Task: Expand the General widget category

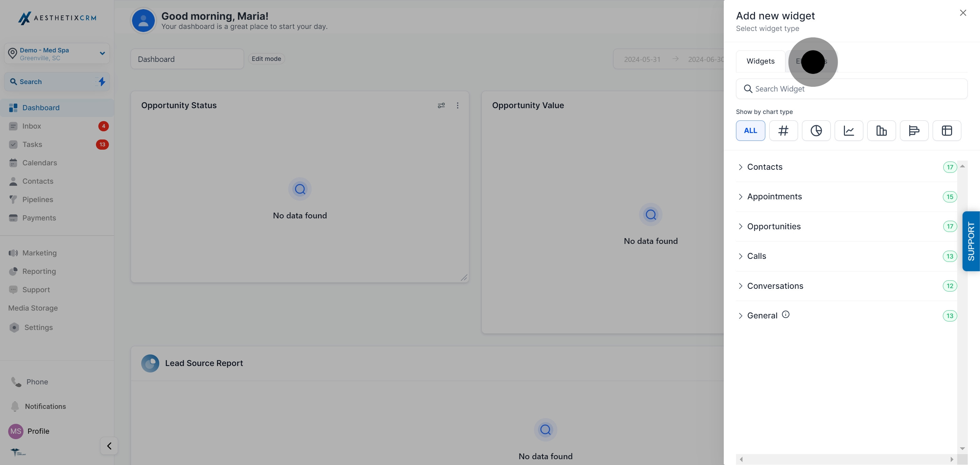Action: click(x=847, y=316)
